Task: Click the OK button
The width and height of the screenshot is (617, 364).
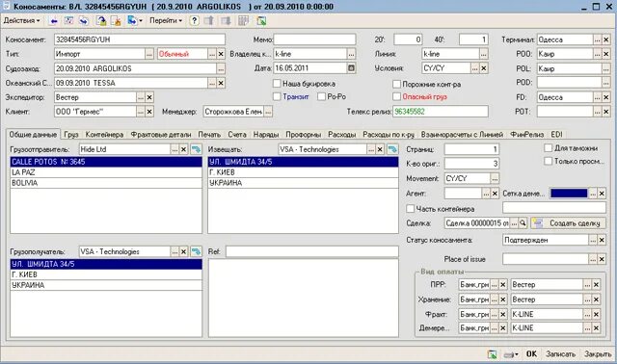Action: (531, 354)
